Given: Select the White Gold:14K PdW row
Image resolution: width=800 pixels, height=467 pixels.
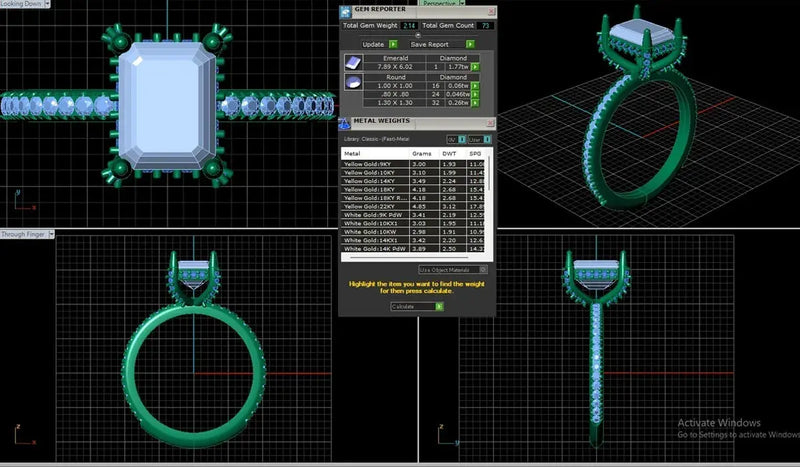Looking at the screenshot, I should [413, 249].
